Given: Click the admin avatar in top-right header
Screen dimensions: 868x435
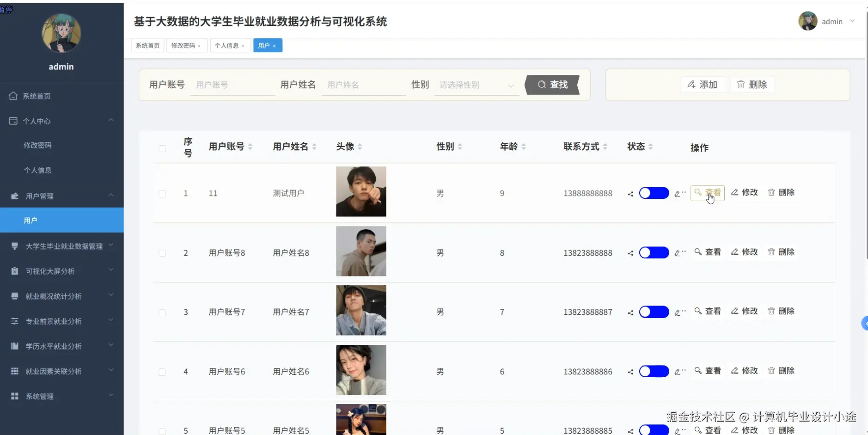Looking at the screenshot, I should point(807,21).
